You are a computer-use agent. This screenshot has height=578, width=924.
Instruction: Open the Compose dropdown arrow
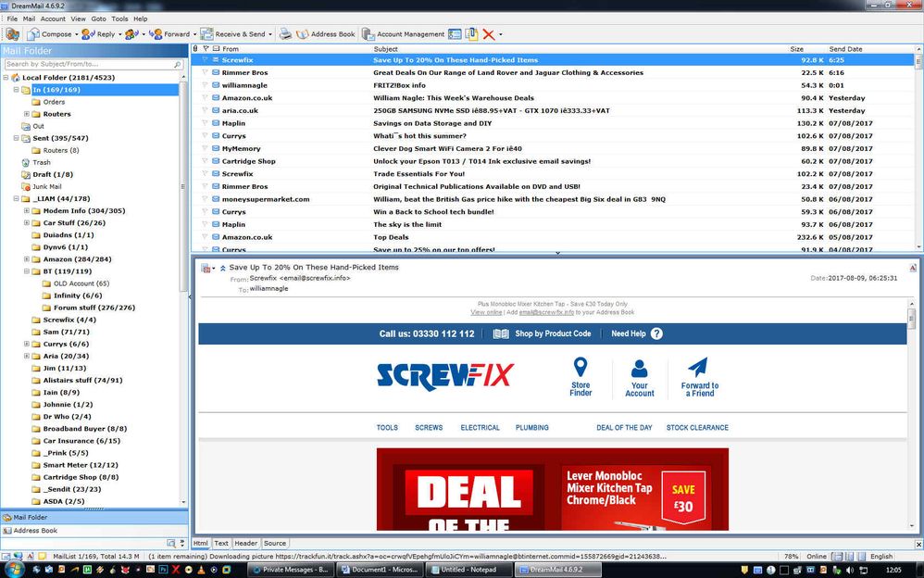pos(77,34)
